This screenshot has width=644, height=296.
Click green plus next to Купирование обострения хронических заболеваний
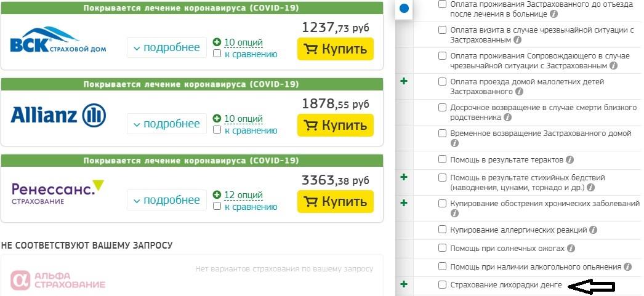pos(404,202)
